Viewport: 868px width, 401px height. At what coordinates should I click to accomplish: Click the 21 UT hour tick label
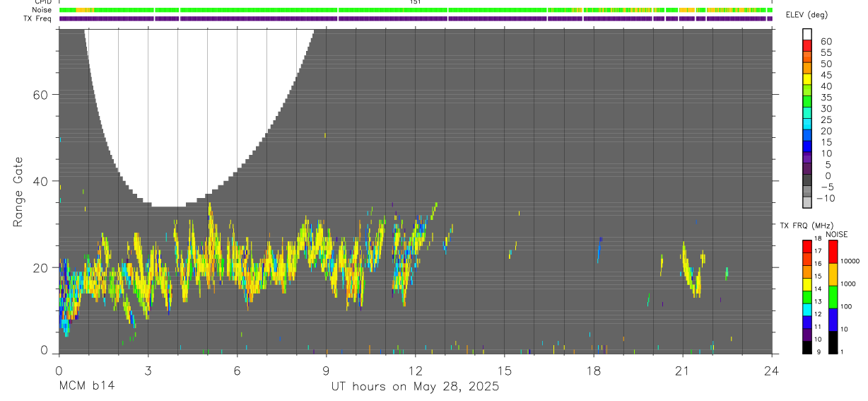click(683, 371)
